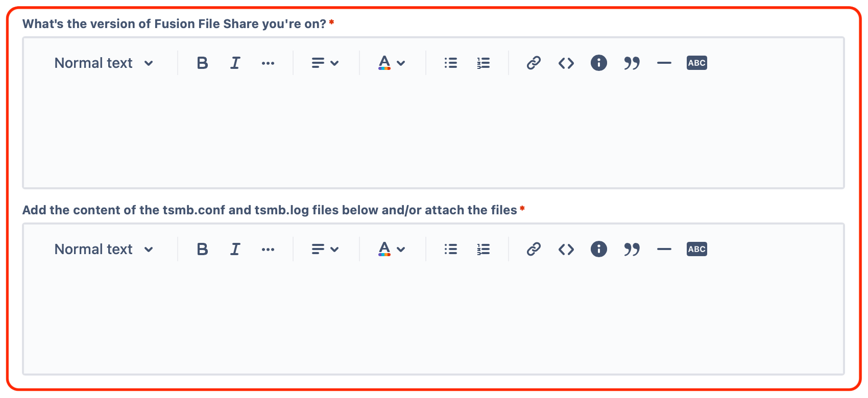Insert horizontal divider in version editor
The width and height of the screenshot is (868, 398).
[664, 63]
